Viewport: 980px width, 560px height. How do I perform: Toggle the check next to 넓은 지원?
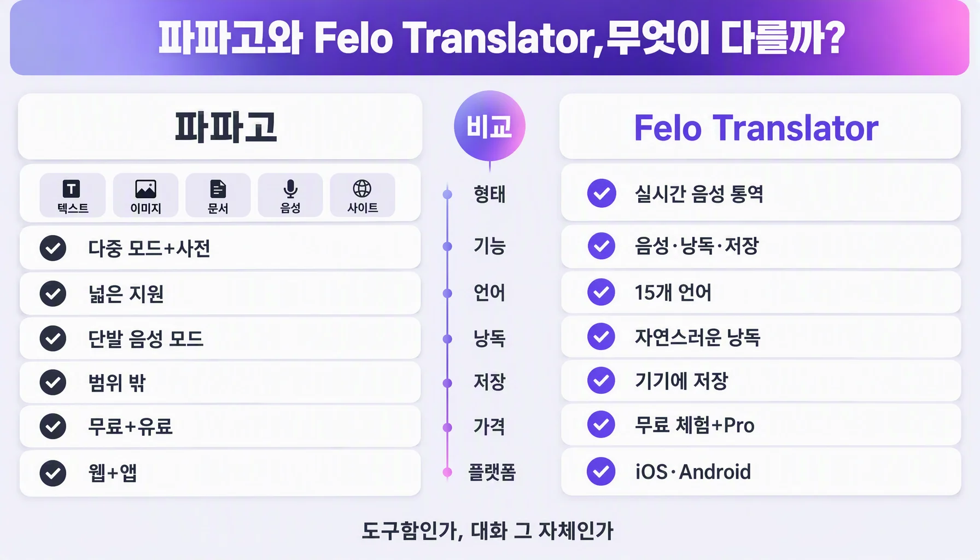tap(53, 294)
